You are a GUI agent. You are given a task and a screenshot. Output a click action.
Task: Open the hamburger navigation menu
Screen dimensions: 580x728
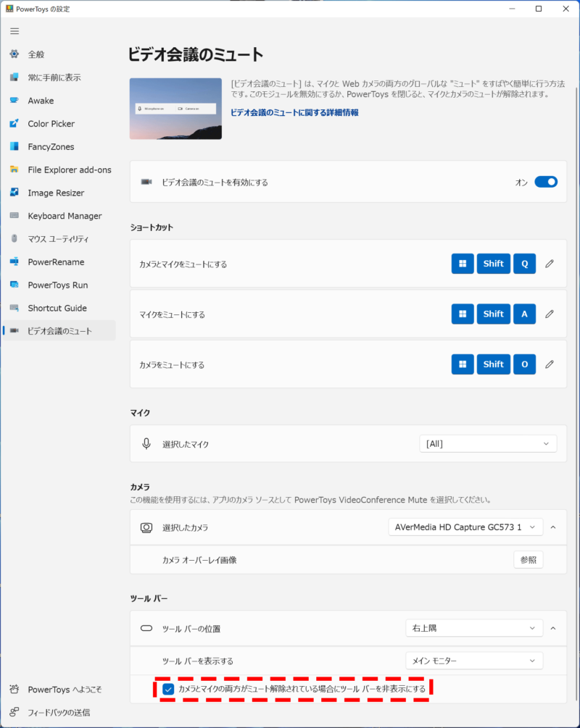point(15,31)
